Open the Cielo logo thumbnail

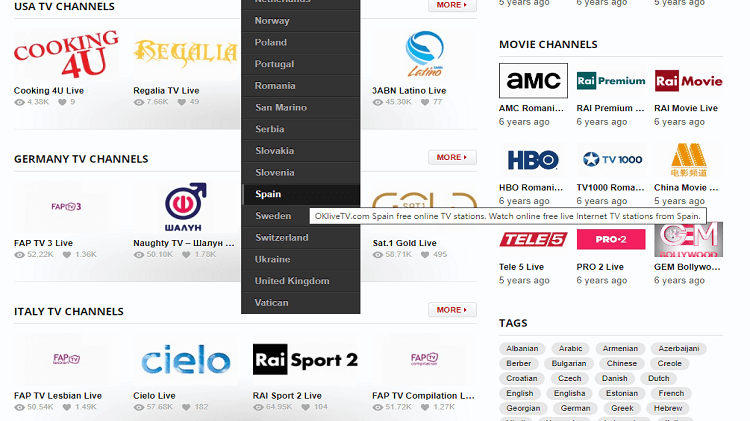pyautogui.click(x=186, y=360)
